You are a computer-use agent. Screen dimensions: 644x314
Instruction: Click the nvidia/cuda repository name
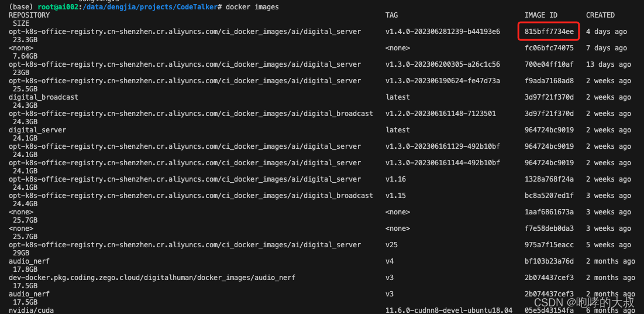pos(31,310)
